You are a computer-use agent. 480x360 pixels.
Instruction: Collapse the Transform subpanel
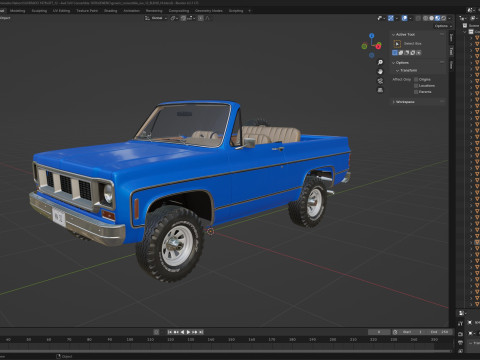407,70
